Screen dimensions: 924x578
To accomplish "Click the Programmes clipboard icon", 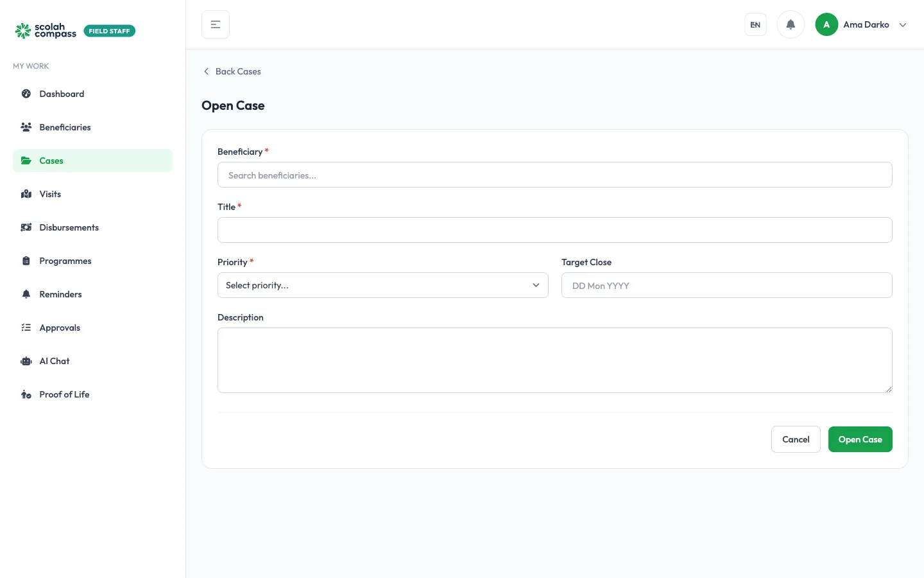I will pyautogui.click(x=26, y=261).
